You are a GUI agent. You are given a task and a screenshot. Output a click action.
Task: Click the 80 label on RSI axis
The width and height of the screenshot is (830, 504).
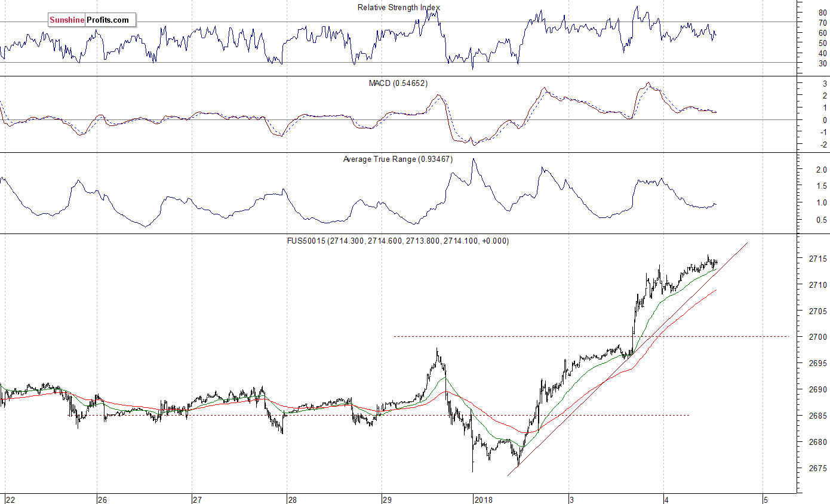pyautogui.click(x=823, y=13)
